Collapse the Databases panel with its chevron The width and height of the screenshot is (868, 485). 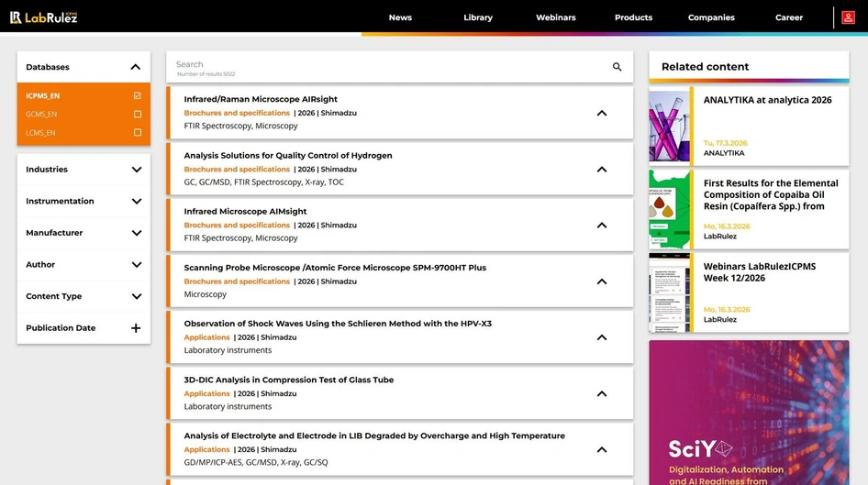click(136, 67)
